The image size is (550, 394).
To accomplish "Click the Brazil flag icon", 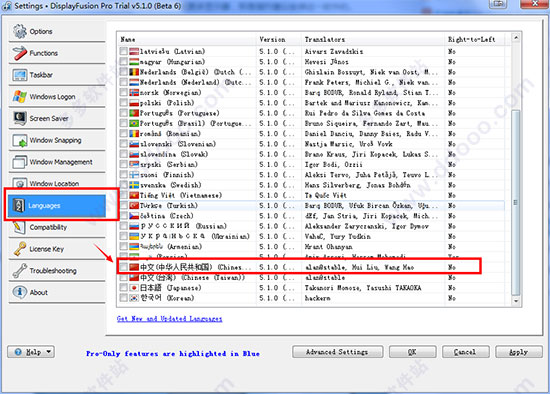I will coord(134,123).
